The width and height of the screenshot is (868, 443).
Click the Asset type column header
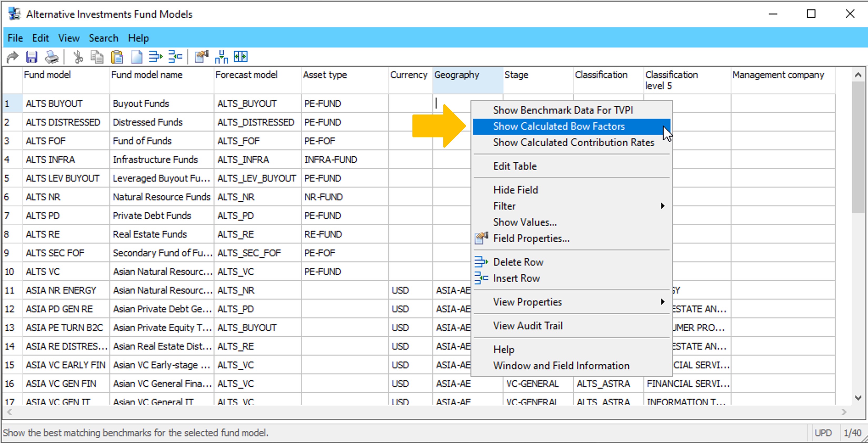click(x=345, y=80)
